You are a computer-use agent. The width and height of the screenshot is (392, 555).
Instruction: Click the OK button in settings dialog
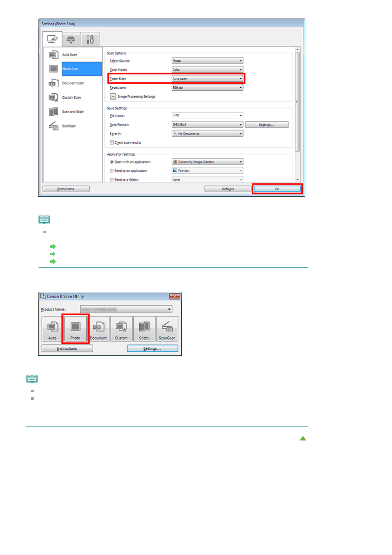[277, 189]
